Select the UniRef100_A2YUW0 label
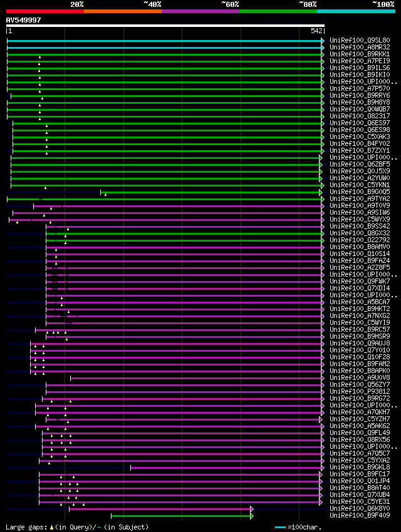This screenshot has height=532, width=401. click(x=360, y=178)
